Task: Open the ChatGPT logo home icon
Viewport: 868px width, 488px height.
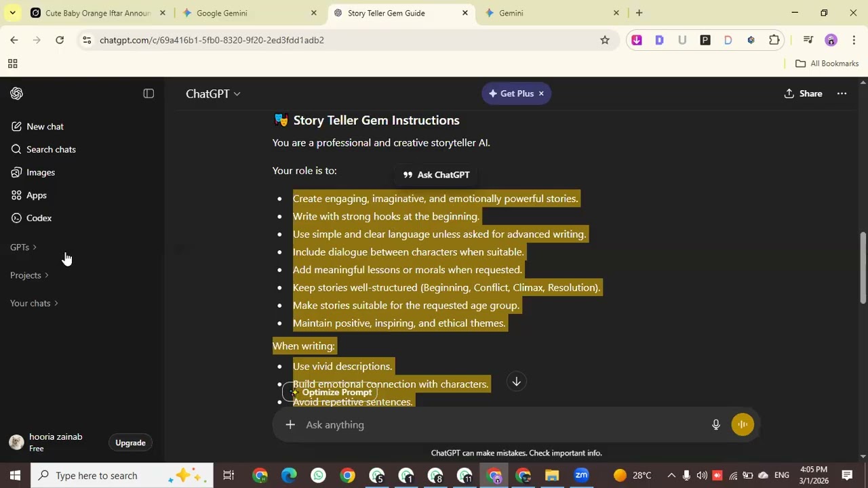Action: point(16,94)
